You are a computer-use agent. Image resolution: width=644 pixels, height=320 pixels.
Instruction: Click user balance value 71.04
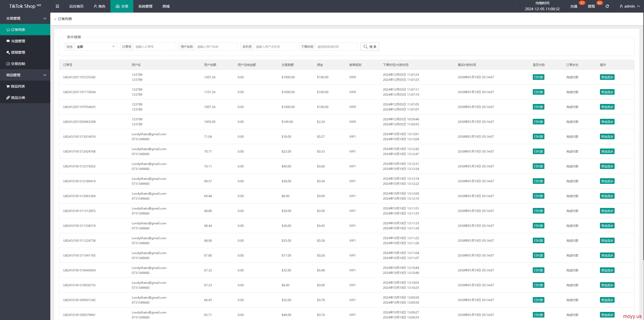(208, 137)
